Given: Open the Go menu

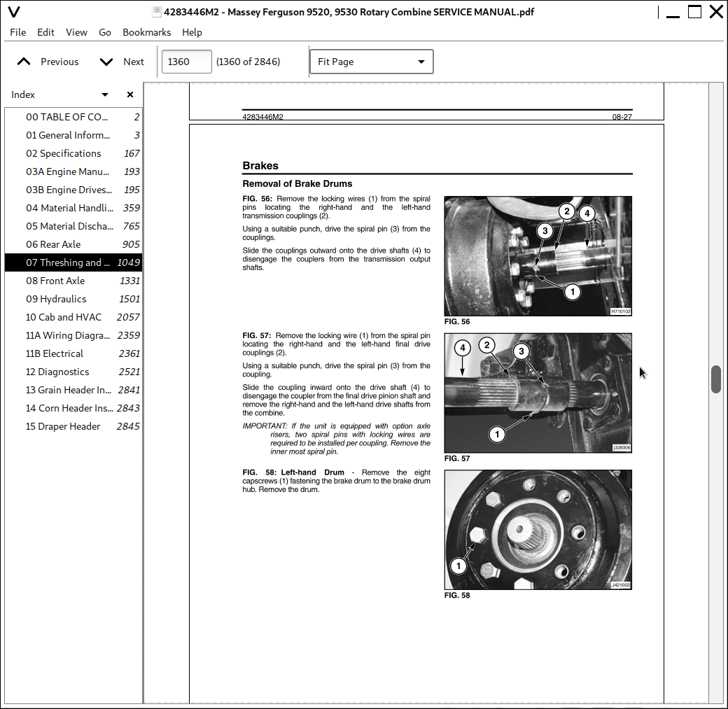Looking at the screenshot, I should click(x=105, y=32).
